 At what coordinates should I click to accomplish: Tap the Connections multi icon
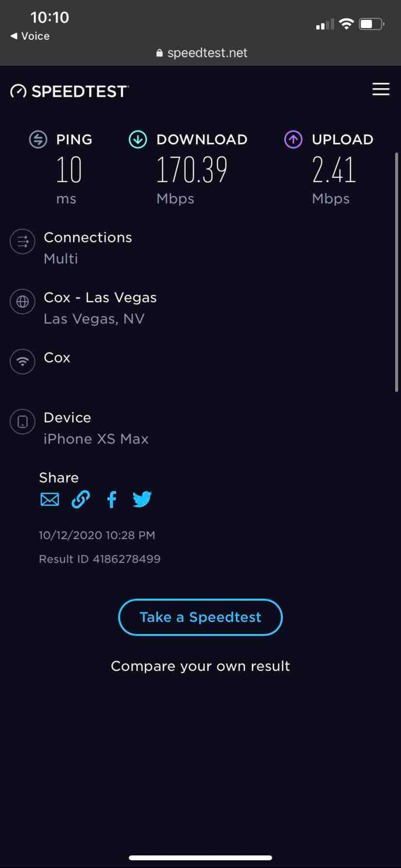[x=22, y=242]
